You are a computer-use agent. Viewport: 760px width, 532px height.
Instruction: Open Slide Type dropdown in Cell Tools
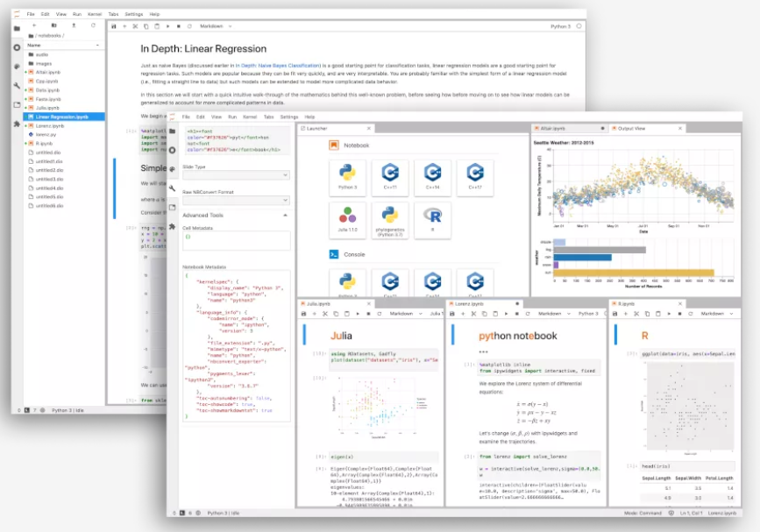tap(236, 175)
